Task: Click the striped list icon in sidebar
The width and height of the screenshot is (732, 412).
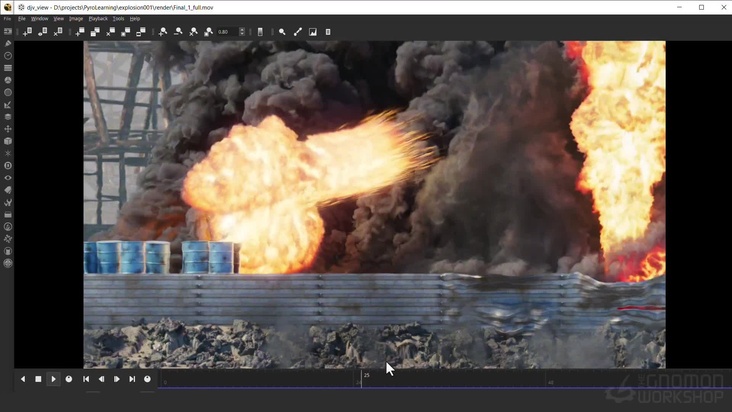Action: (x=7, y=68)
